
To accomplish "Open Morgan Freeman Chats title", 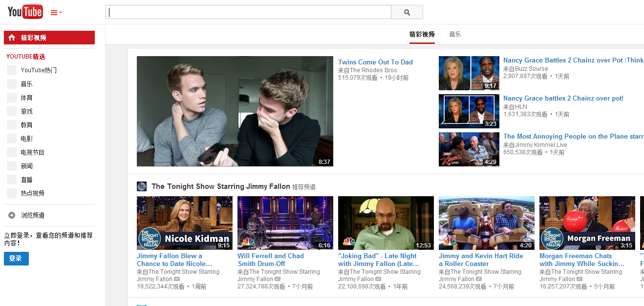I will (x=582, y=260).
